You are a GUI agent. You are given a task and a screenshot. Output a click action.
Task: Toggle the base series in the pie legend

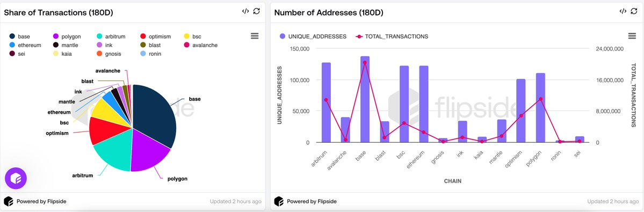pos(19,36)
